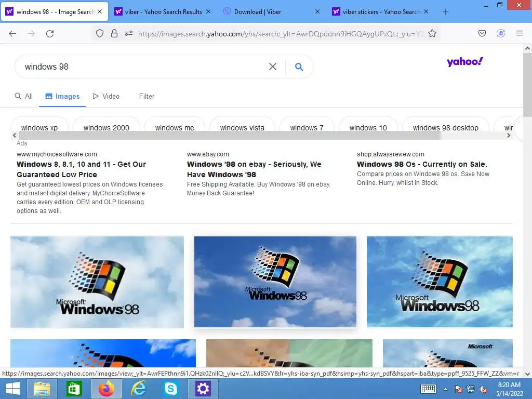Clear the windows 98 search query

pos(272,66)
